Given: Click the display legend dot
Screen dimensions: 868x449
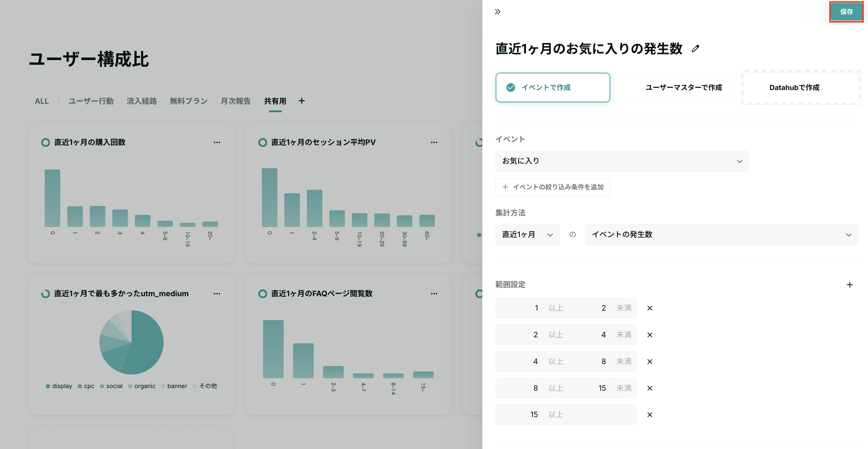Looking at the screenshot, I should click(48, 386).
